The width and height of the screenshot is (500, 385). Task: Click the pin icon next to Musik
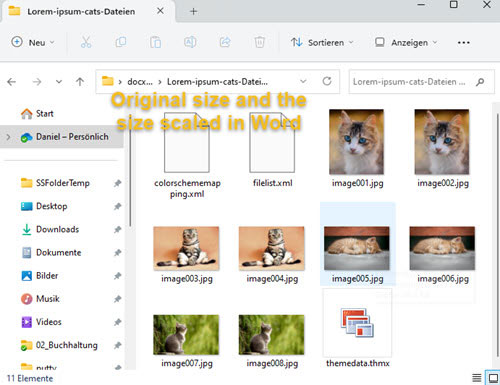click(117, 299)
